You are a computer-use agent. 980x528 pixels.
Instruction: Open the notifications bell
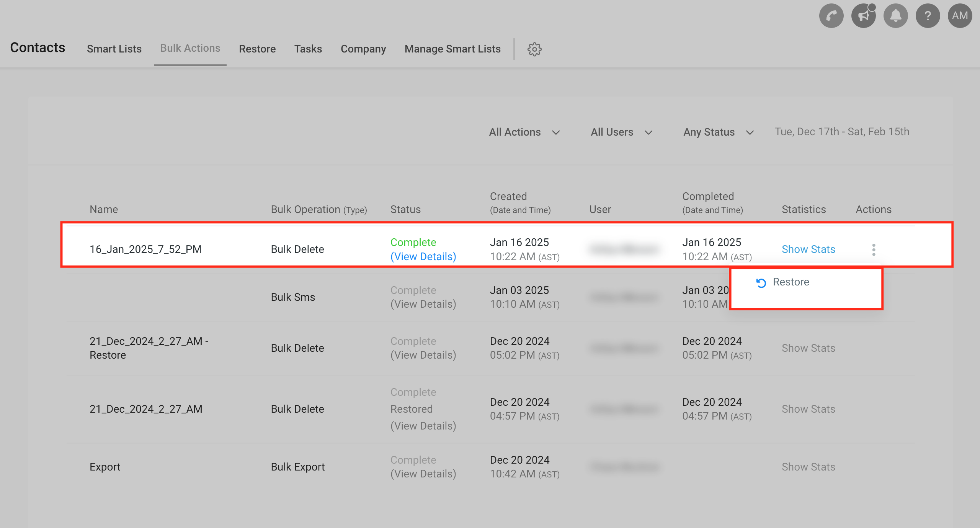click(895, 16)
